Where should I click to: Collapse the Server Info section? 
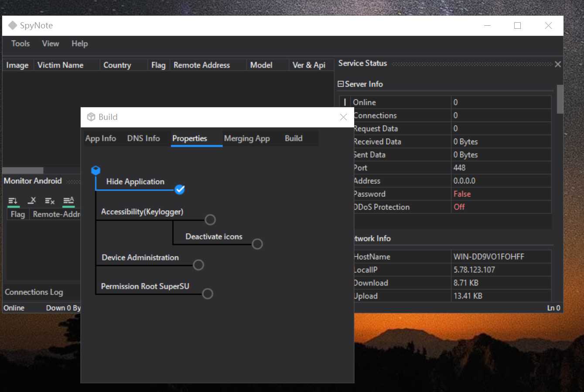pos(341,84)
